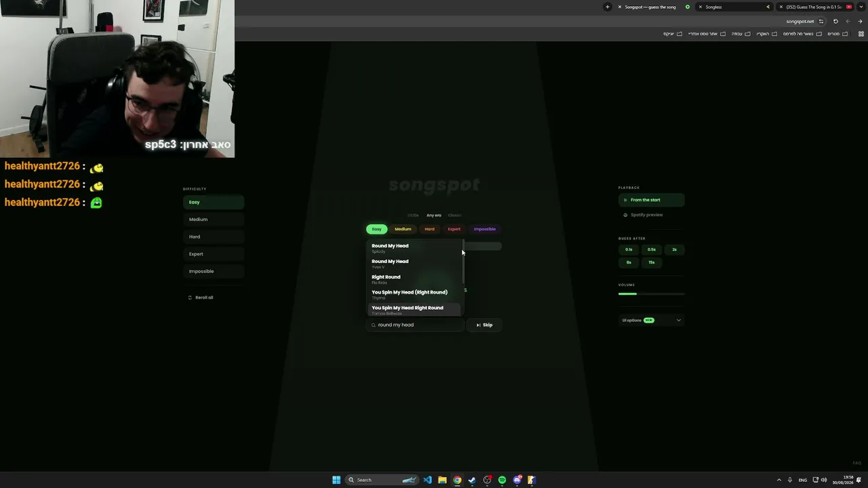The width and height of the screenshot is (868, 488).
Task: Close the Songless browser tab
Action: tap(701, 7)
